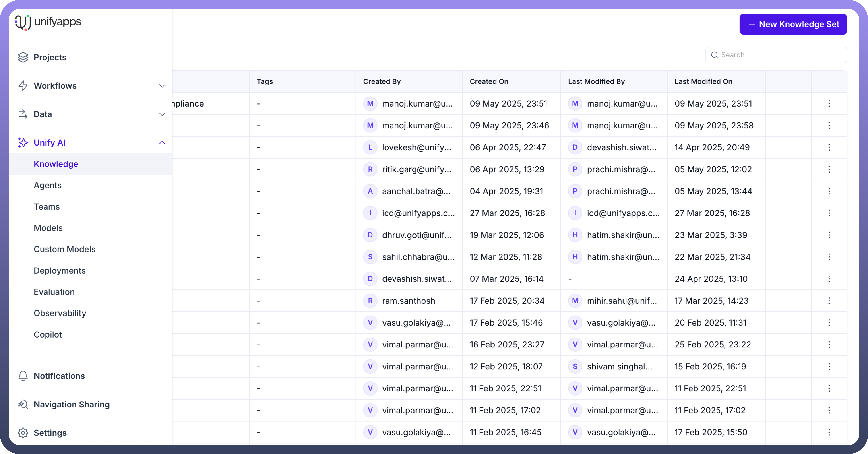The image size is (868, 454).
Task: Open Notifications bell icon
Action: pos(23,376)
